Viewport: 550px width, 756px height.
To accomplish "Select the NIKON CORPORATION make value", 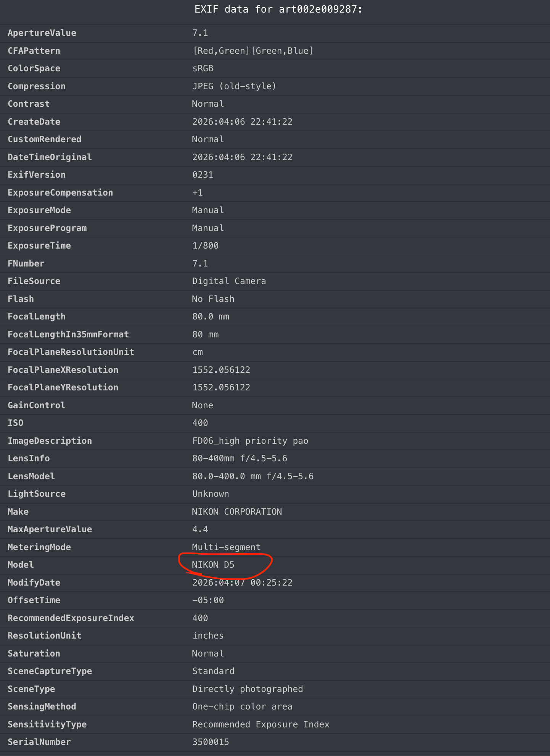I will pos(237,512).
